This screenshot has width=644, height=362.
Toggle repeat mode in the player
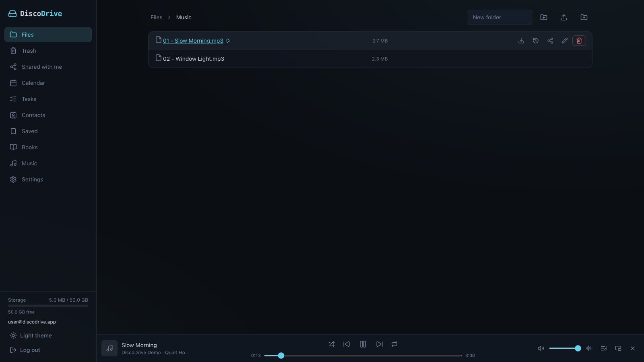[x=394, y=344]
